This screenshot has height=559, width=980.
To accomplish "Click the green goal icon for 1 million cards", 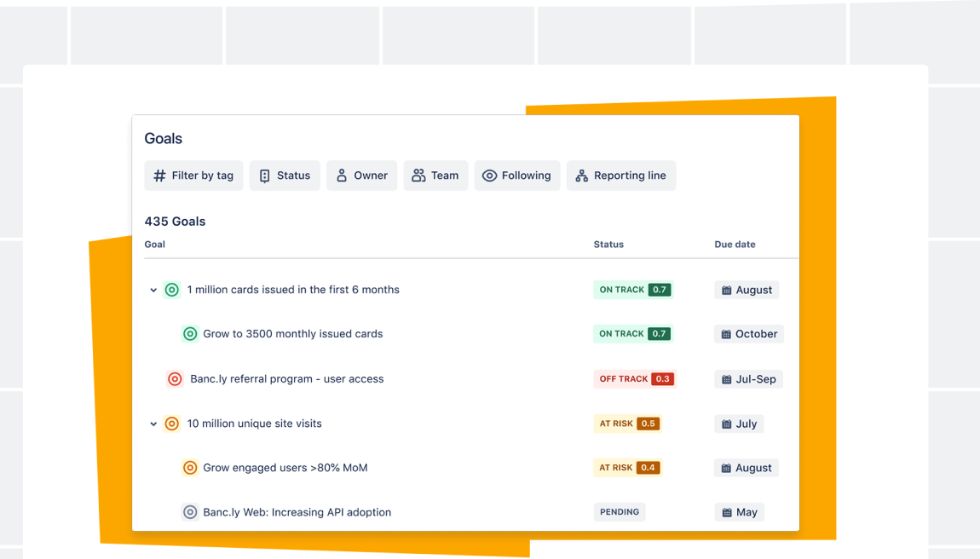I will pyautogui.click(x=171, y=290).
